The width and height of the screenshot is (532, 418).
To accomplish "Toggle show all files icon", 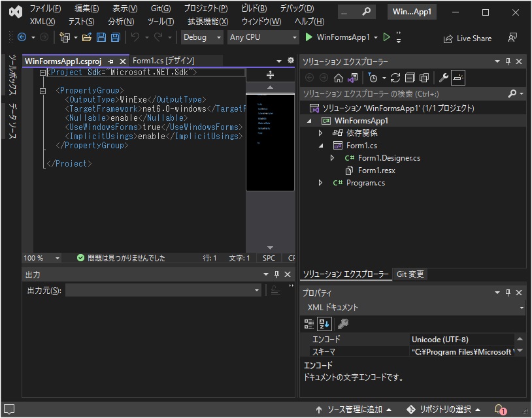I will [x=424, y=78].
